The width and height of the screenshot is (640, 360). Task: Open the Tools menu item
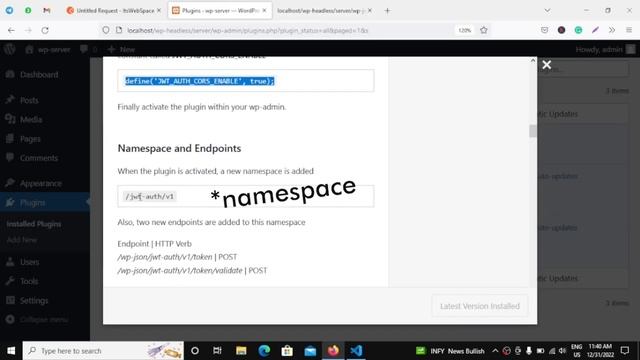(29, 281)
